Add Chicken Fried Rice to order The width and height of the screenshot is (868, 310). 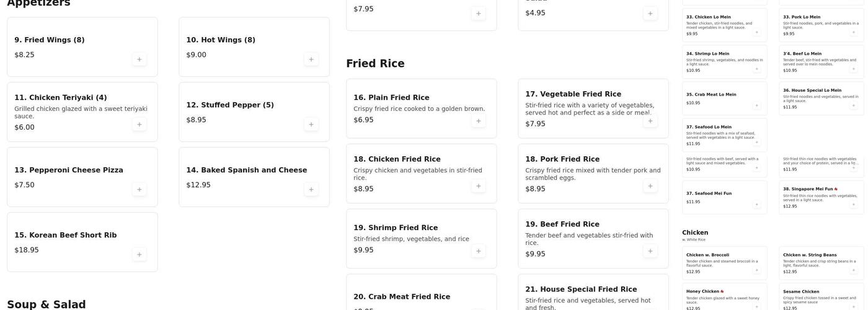pos(478,186)
